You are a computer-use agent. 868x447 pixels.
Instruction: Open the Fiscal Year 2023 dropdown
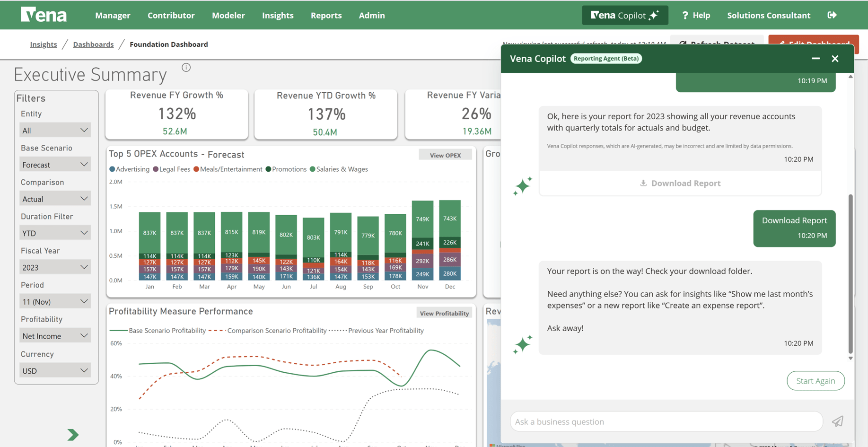[x=55, y=267]
